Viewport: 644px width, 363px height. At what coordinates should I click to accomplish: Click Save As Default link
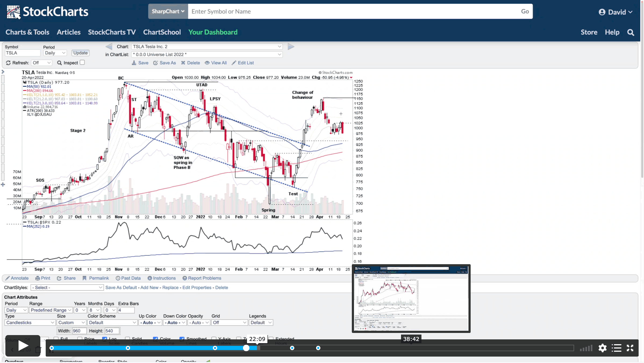pos(121,288)
